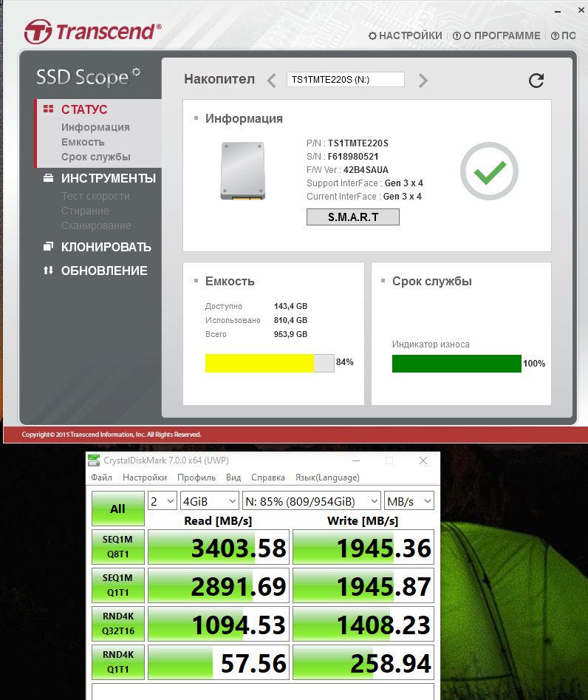
Task: Run all benchmarks with All button
Action: point(117,509)
